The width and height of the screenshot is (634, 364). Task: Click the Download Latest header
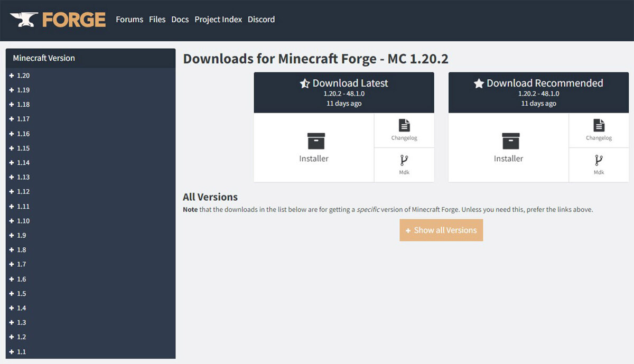point(344,92)
